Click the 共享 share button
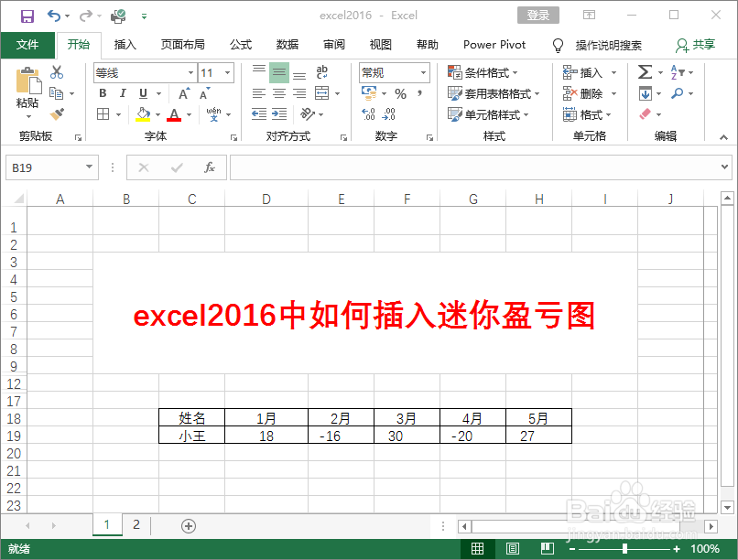Viewport: 738px width, 560px height. (x=696, y=45)
